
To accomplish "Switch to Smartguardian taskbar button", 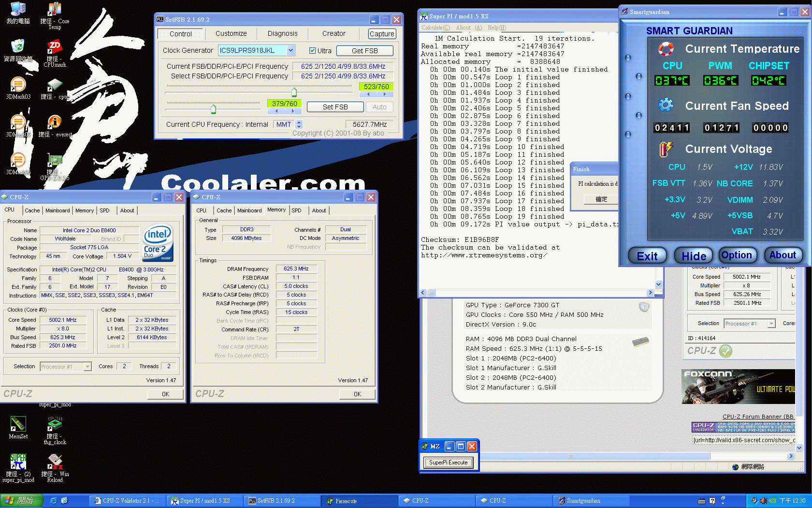I will point(592,501).
